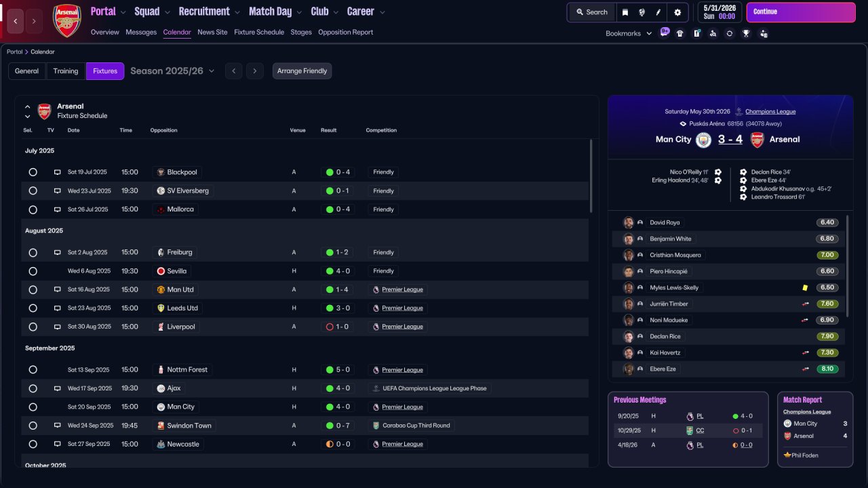Click the TV icon for the Blackpool fixture
The image size is (868, 488).
pos(58,172)
